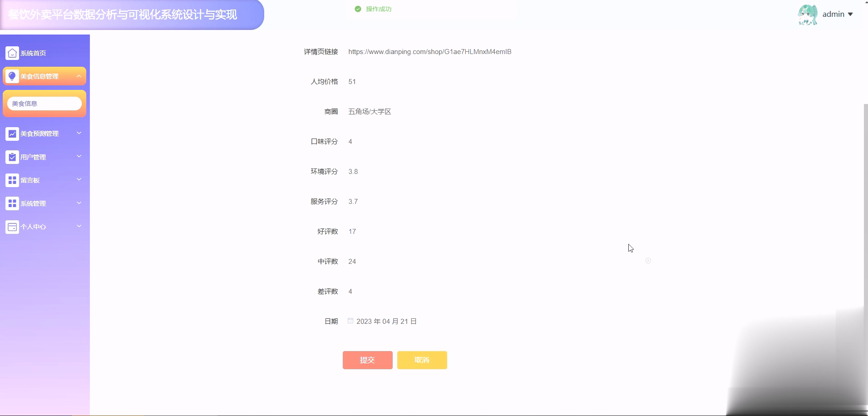
Task: Click the 个人中心 card icon
Action: [12, 227]
